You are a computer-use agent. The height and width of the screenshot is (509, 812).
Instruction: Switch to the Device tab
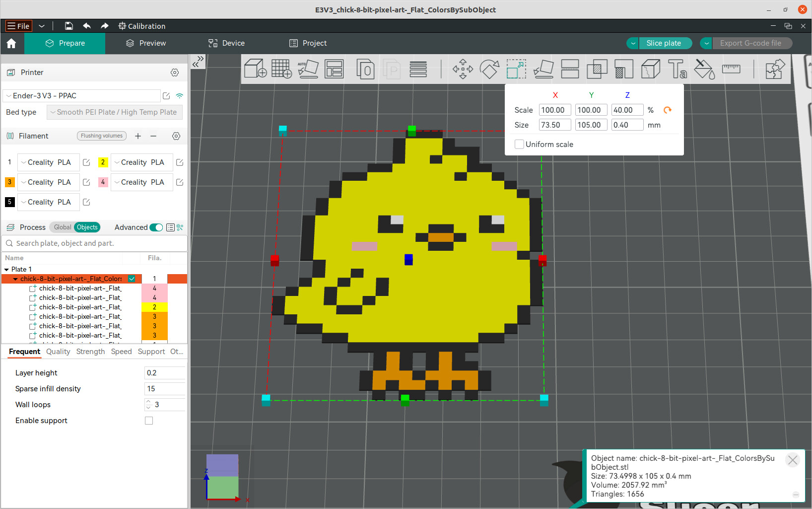pyautogui.click(x=227, y=43)
